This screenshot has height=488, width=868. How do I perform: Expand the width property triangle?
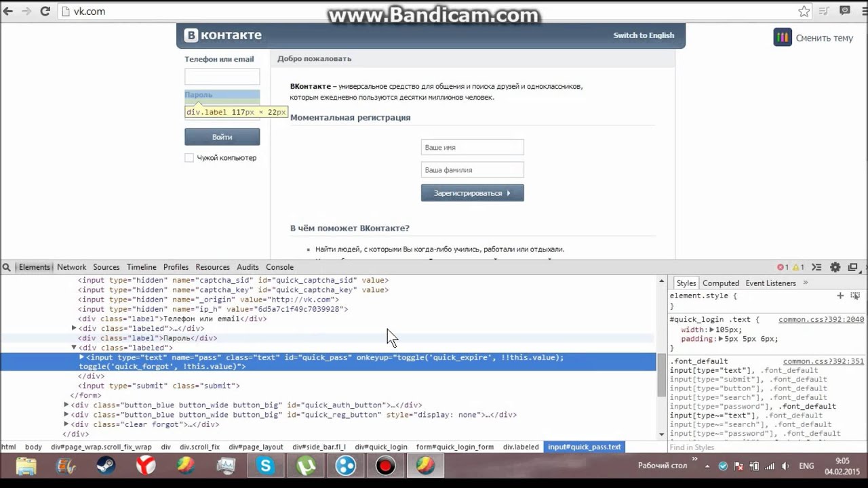[711, 329]
